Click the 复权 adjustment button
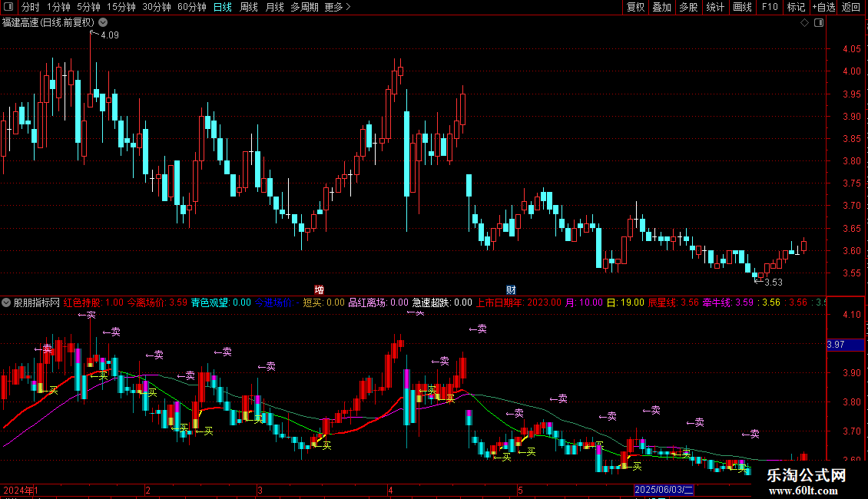868x499 pixels. click(635, 7)
